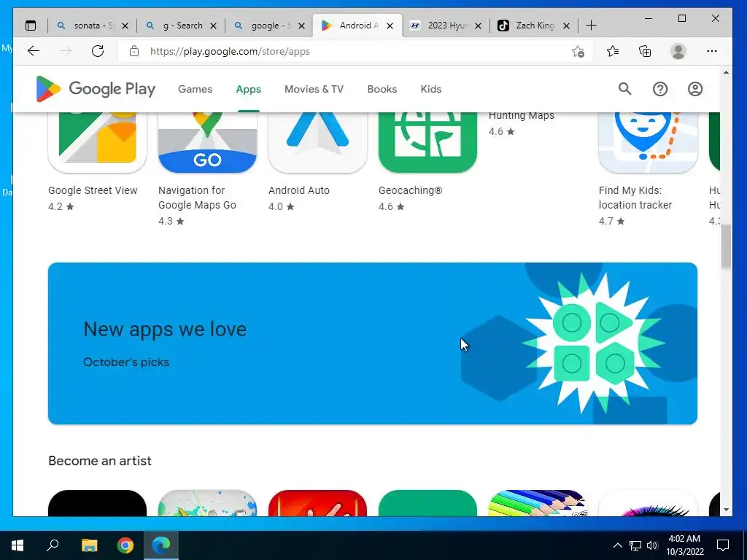This screenshot has width=747, height=560.
Task: Open the colored pencils app thumbnail
Action: 538,503
